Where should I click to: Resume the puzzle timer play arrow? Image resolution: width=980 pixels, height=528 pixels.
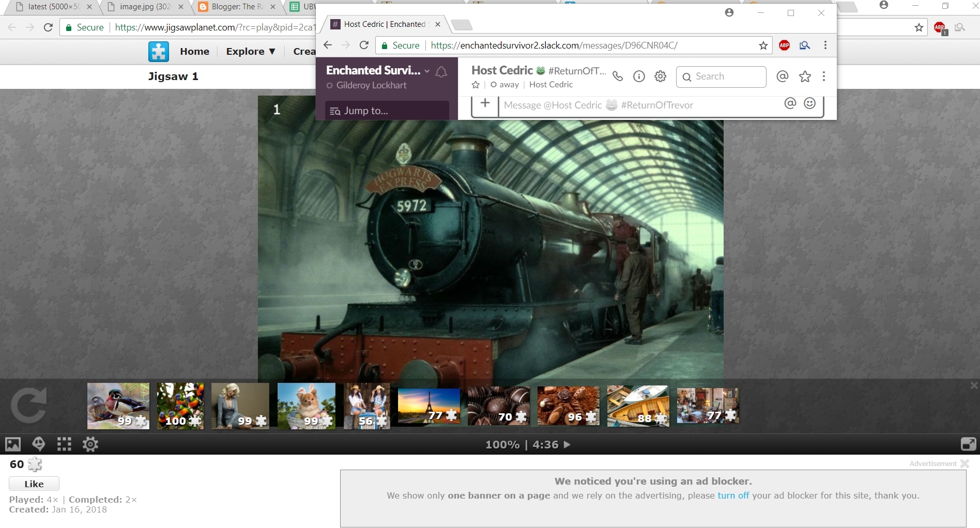[567, 444]
